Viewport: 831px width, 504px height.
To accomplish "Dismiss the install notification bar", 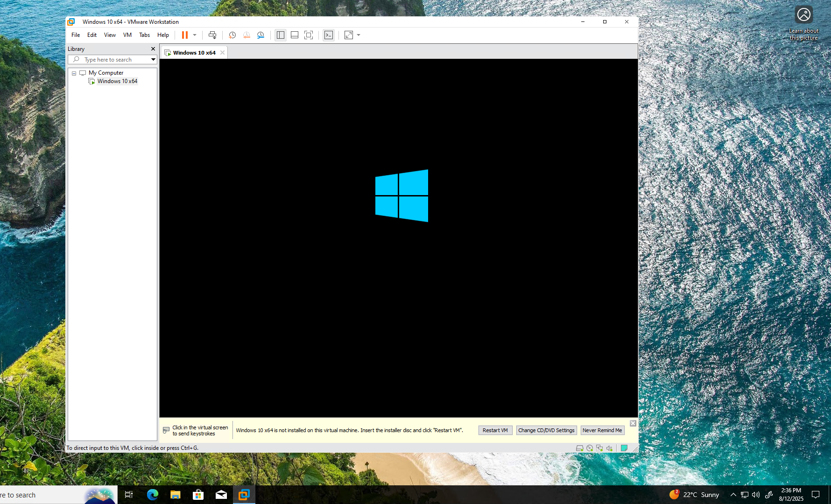I will pyautogui.click(x=633, y=423).
